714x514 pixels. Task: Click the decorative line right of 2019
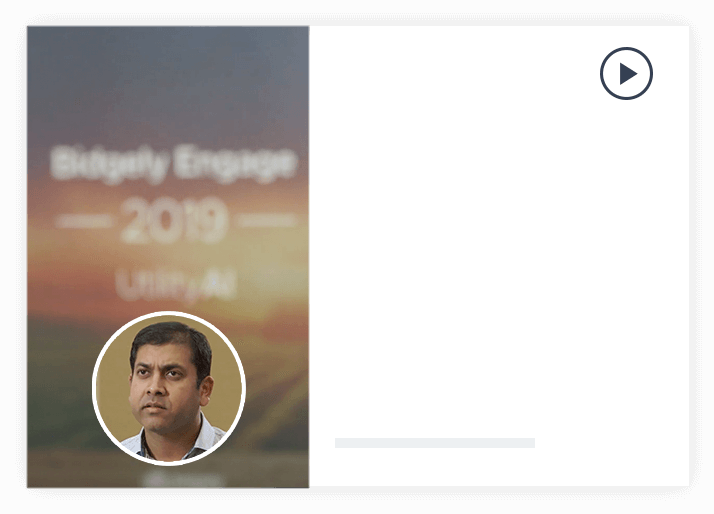[267, 221]
